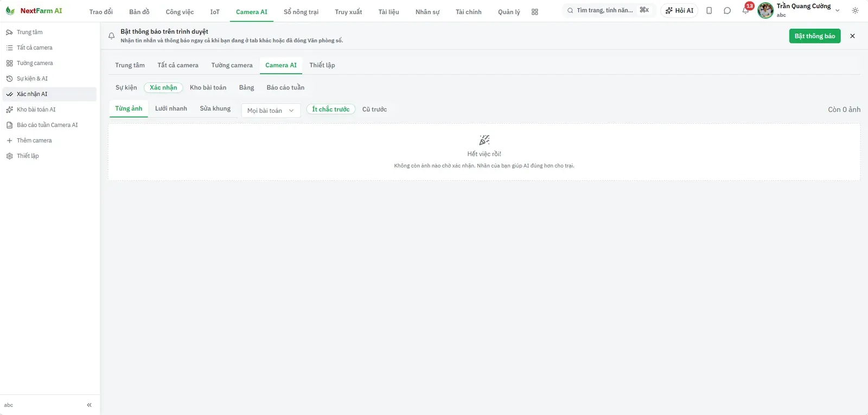Open the Tài chính top menu
The width and height of the screenshot is (868, 415).
(469, 12)
